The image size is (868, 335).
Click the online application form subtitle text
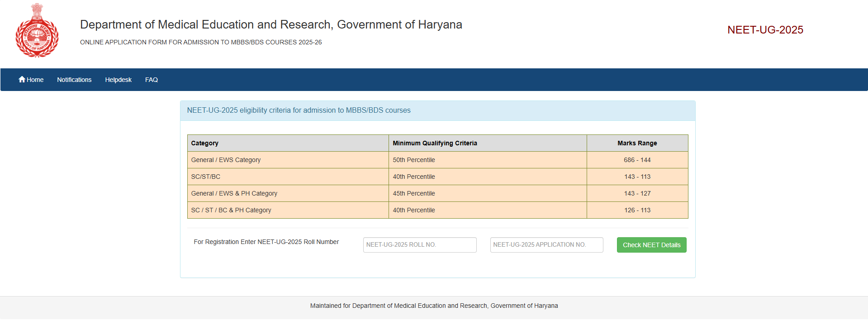[201, 42]
